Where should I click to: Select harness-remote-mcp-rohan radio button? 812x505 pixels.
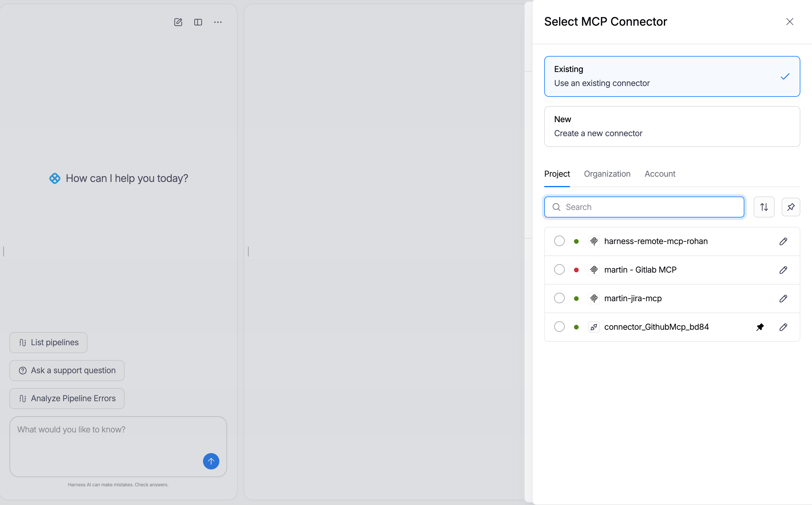[559, 241]
